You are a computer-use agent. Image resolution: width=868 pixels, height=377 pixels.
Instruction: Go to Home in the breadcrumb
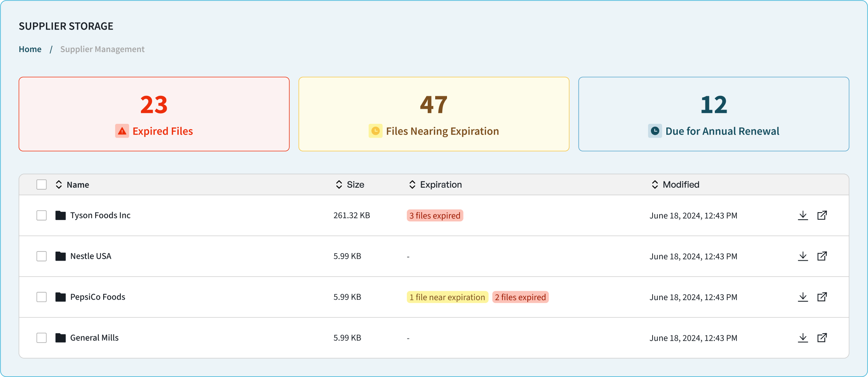tap(30, 49)
